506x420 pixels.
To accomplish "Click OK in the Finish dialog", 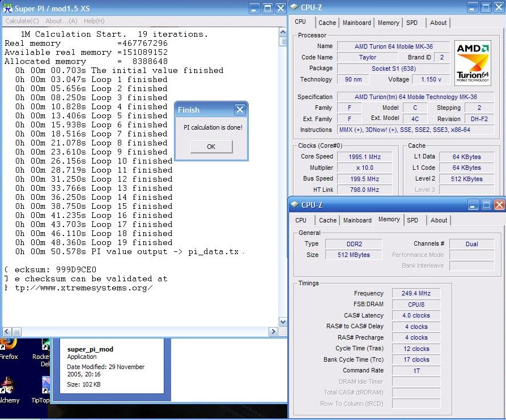I will (x=211, y=147).
